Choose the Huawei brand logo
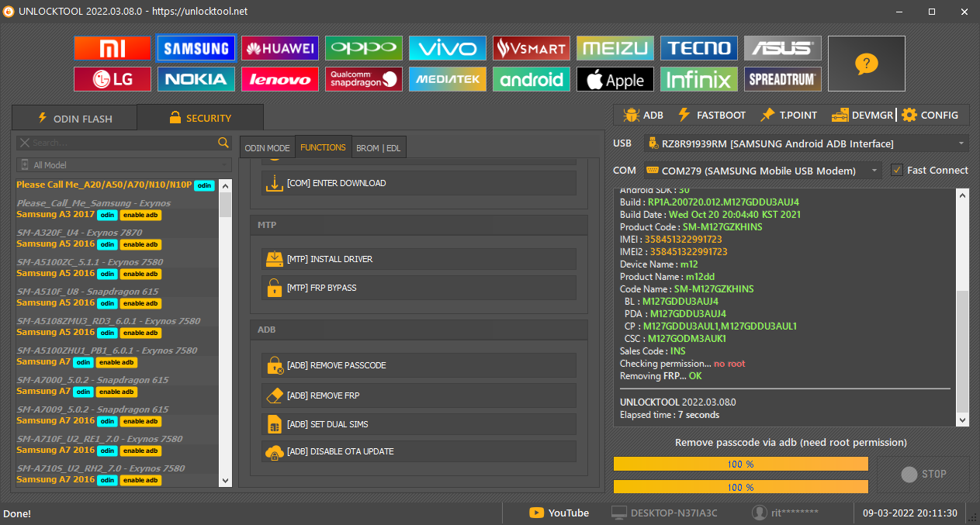 tap(280, 48)
